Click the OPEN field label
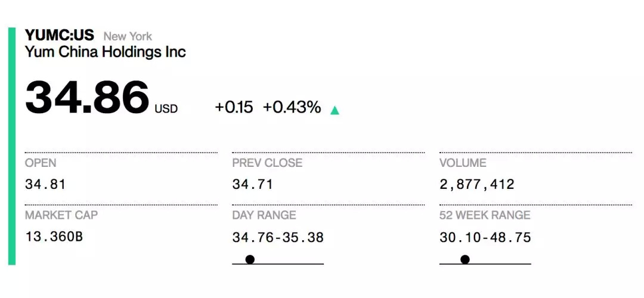Viewport: 644px width, 298px height. 41,163
